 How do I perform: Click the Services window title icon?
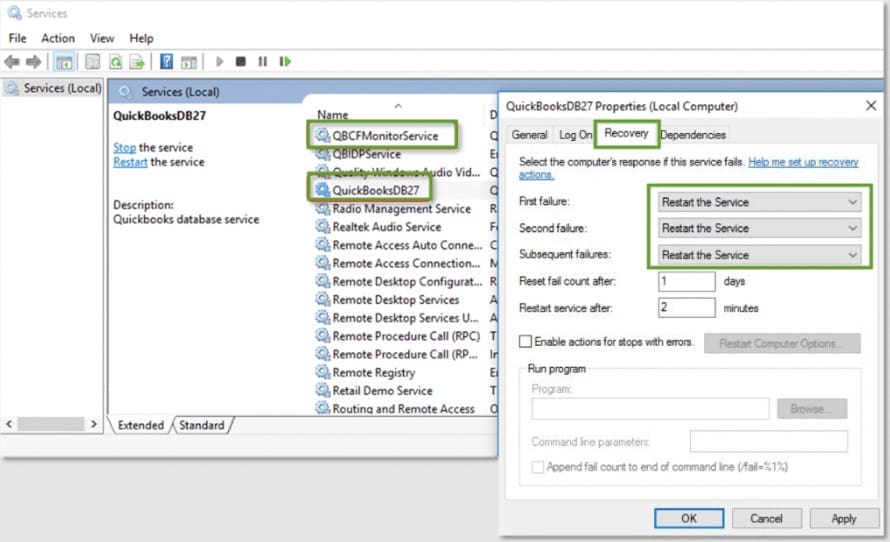[14, 12]
